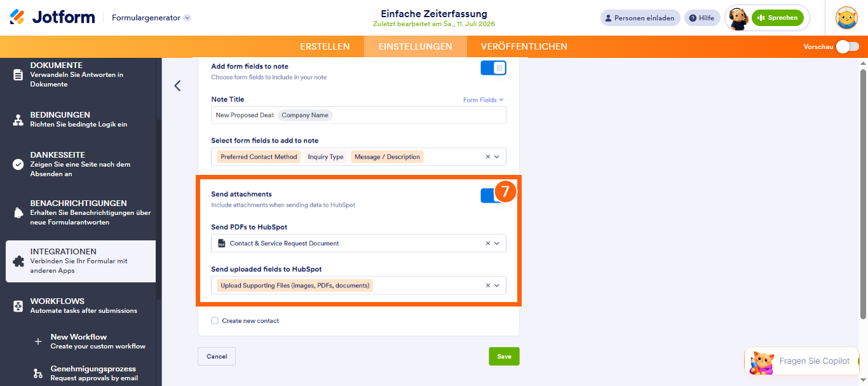Open the DANKESSEITE menu item
Screen dimensions: 868x386
tap(81, 164)
